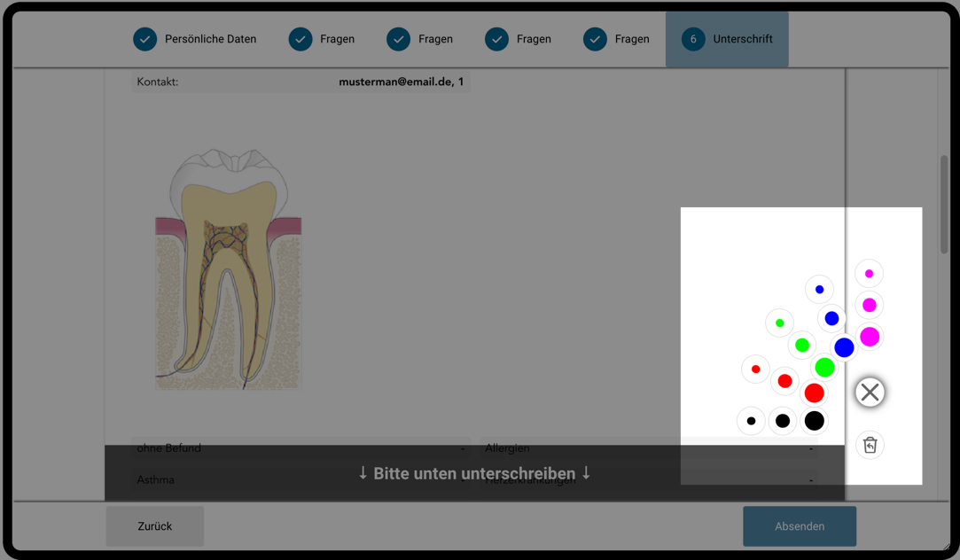Click the email musterman@email.de text

click(394, 82)
